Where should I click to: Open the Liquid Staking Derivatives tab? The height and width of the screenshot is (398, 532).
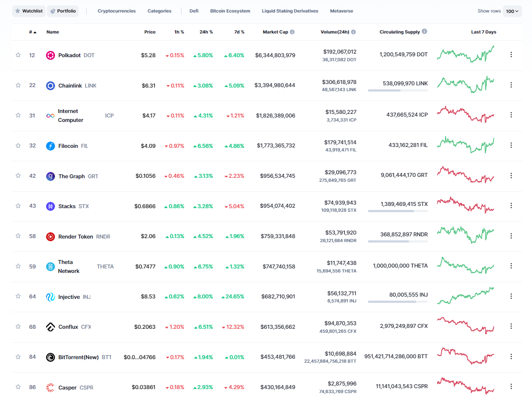point(290,11)
